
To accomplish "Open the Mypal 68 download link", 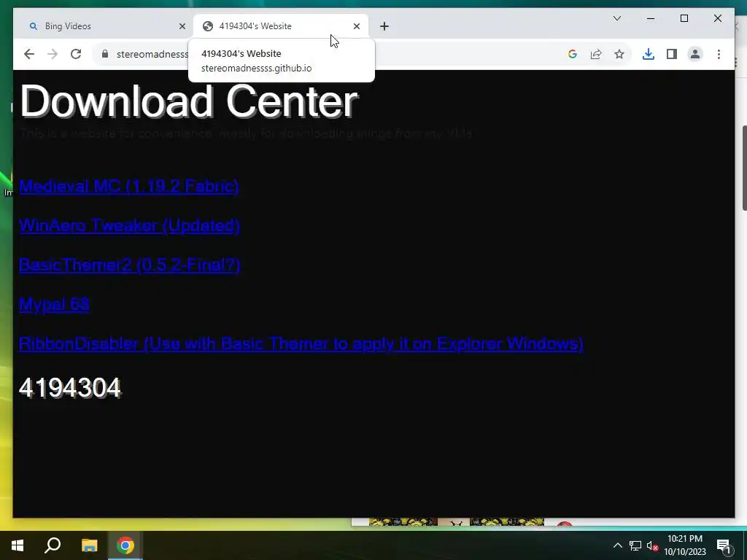I will [x=54, y=304].
